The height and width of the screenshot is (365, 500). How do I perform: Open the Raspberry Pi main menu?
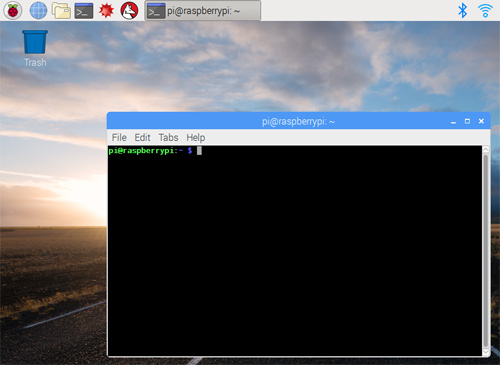(x=13, y=11)
